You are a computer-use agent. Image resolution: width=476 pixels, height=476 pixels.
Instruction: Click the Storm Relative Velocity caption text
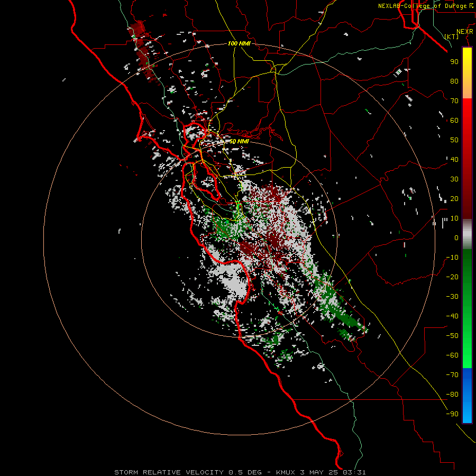(240, 472)
